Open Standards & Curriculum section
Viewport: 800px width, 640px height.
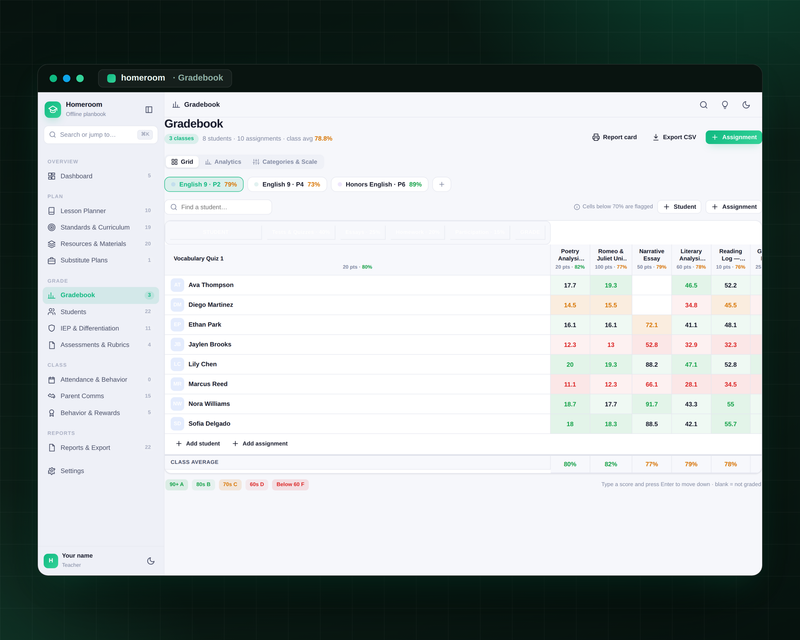click(x=101, y=227)
